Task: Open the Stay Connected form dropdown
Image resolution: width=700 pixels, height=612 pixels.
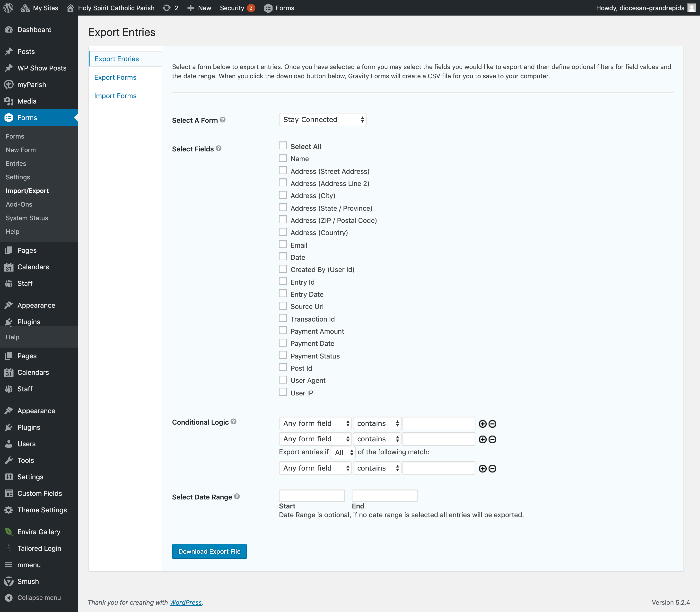Action: [322, 120]
